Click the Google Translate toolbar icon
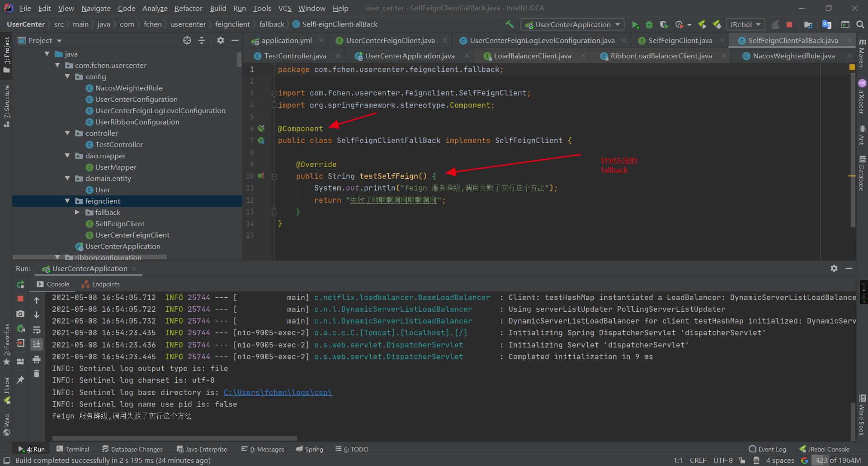Image resolution: width=868 pixels, height=466 pixels. (x=827, y=24)
